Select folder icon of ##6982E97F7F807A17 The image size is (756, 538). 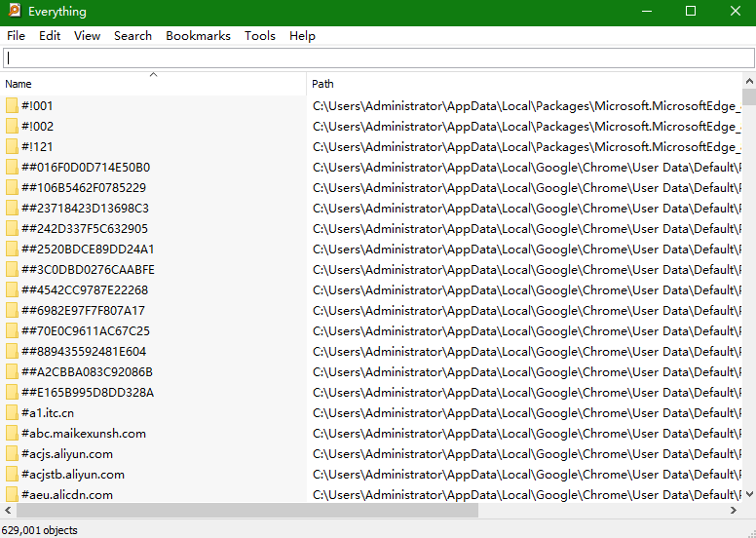[x=12, y=311]
